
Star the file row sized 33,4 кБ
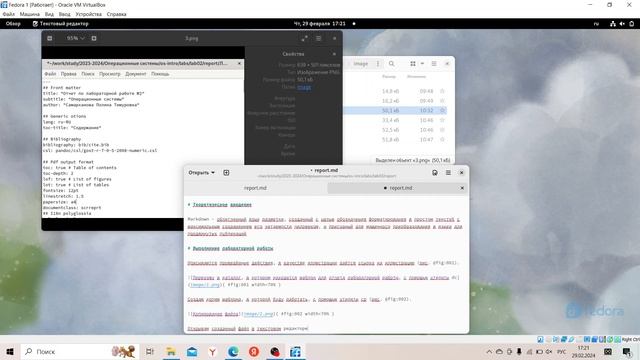click(442, 120)
